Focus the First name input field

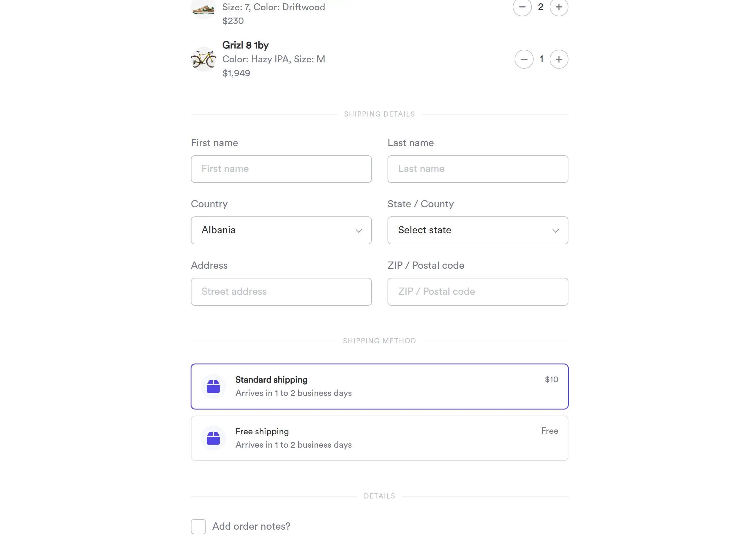click(281, 169)
